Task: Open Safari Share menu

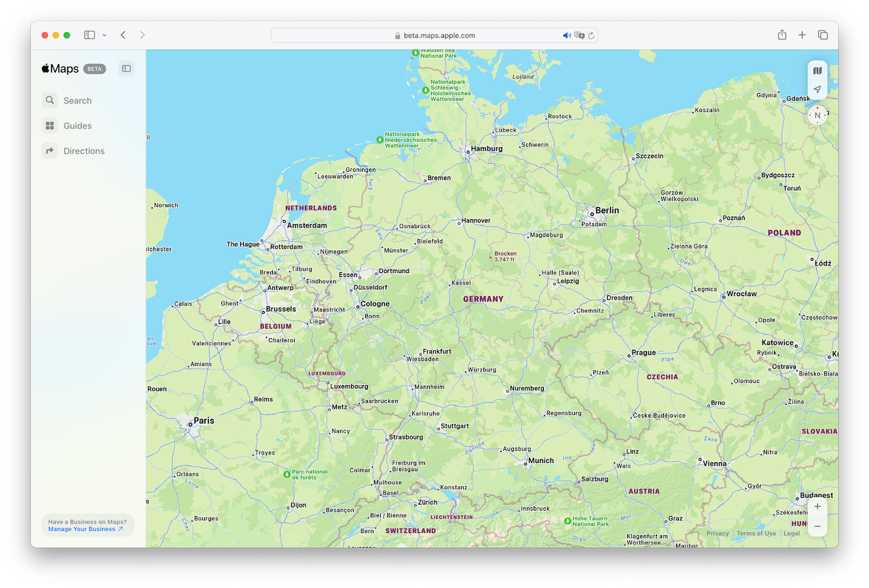Action: pos(782,35)
